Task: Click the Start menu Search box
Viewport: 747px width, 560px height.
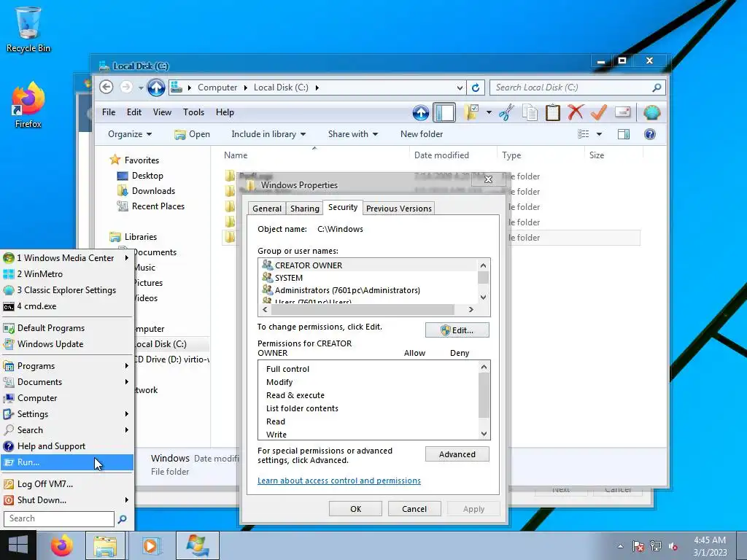Action: click(59, 518)
